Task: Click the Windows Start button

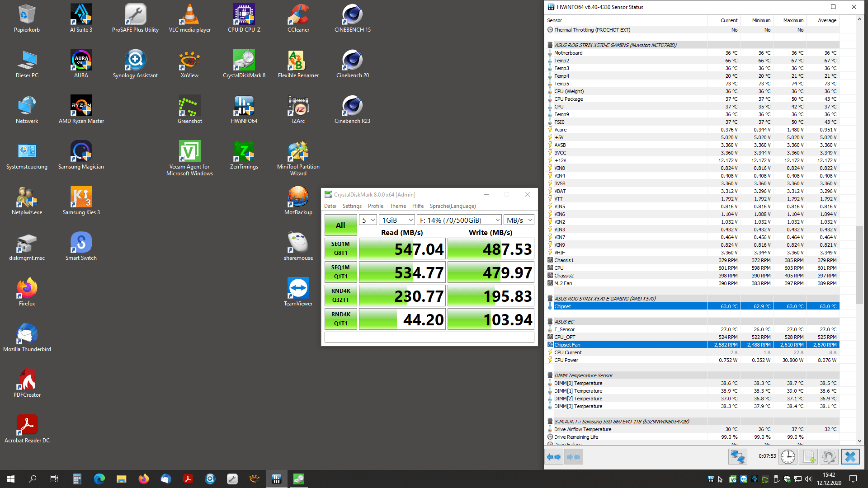Action: pos(11,479)
